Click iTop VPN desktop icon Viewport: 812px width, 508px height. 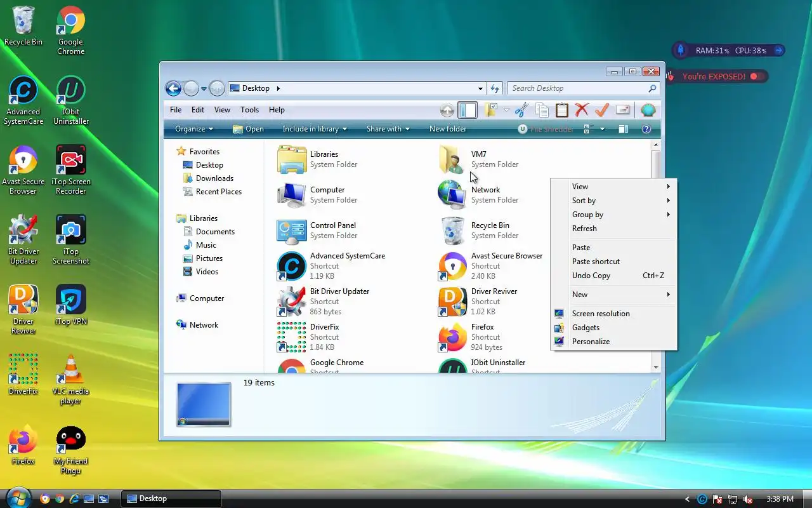click(71, 305)
